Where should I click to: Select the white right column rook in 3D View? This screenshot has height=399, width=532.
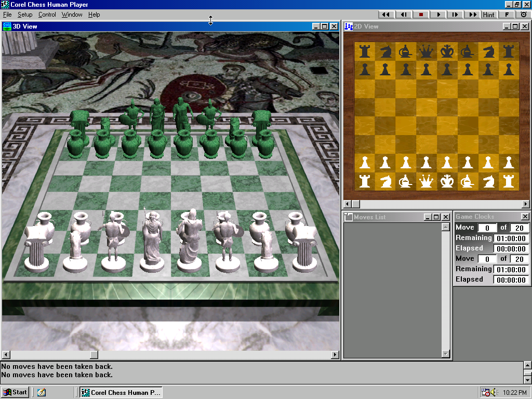304,248
